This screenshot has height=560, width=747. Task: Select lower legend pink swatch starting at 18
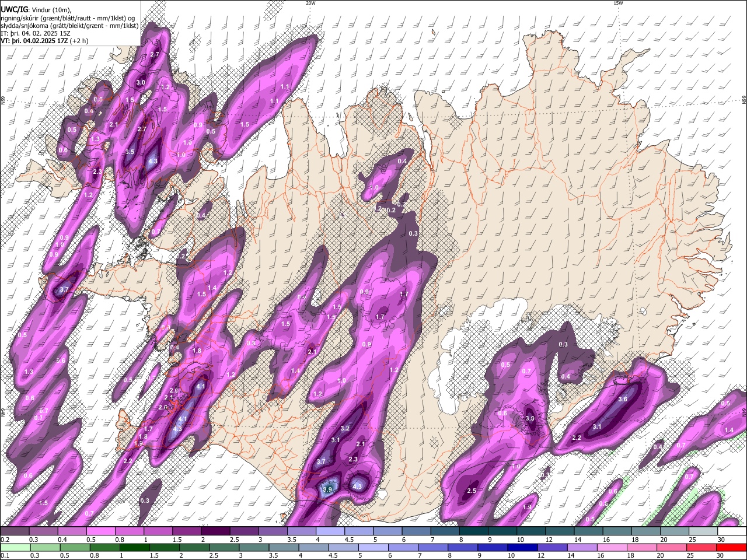[x=642, y=547]
